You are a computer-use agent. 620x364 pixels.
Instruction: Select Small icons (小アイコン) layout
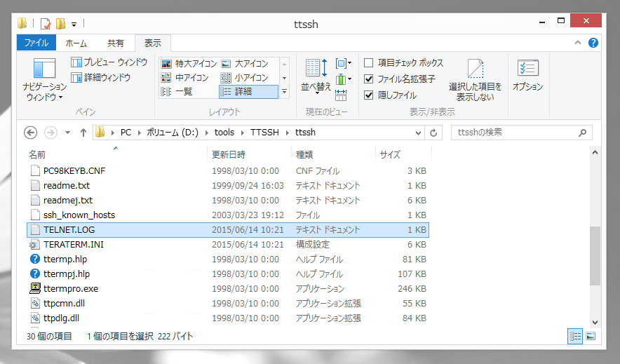tap(244, 77)
